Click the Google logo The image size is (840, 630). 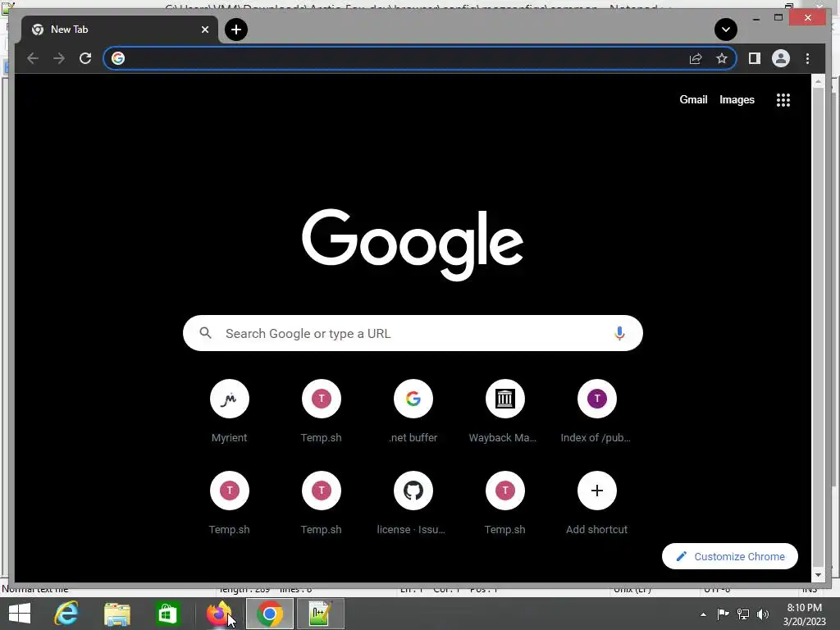[413, 244]
